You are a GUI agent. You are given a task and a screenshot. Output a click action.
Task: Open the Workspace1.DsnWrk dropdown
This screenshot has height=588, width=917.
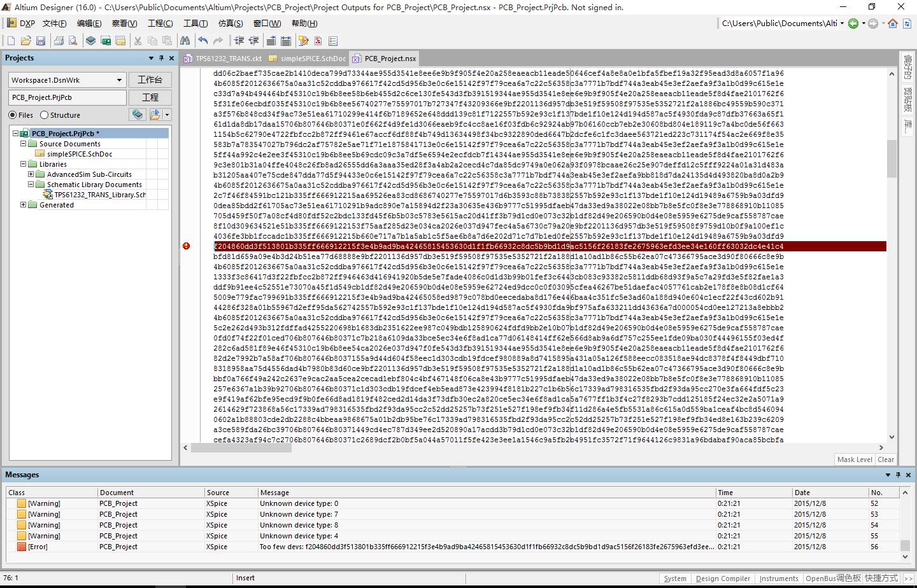(x=119, y=80)
